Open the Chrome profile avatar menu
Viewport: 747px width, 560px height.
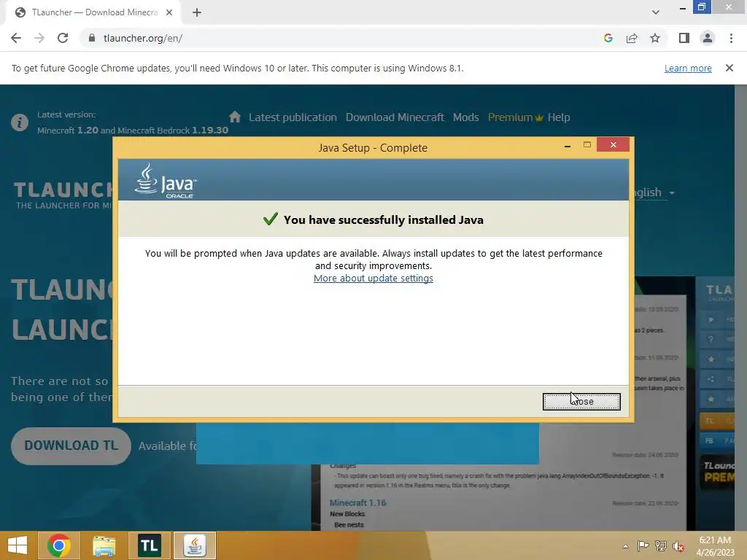click(708, 38)
